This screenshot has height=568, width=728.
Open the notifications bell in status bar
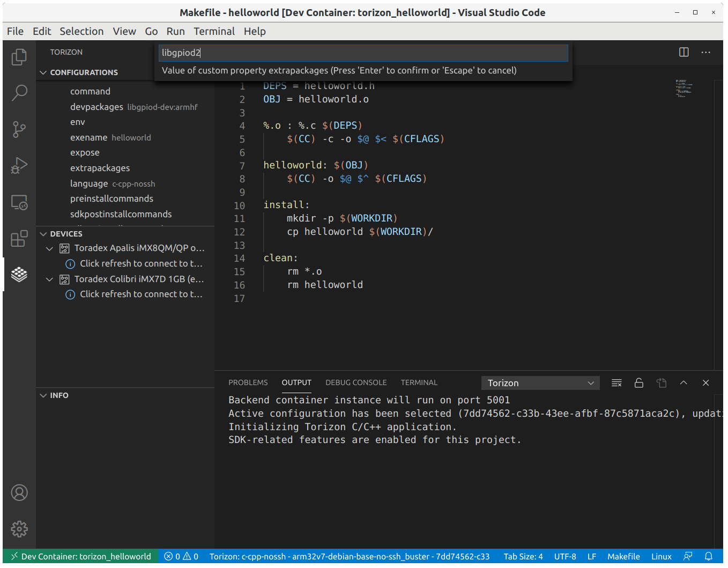point(709,556)
